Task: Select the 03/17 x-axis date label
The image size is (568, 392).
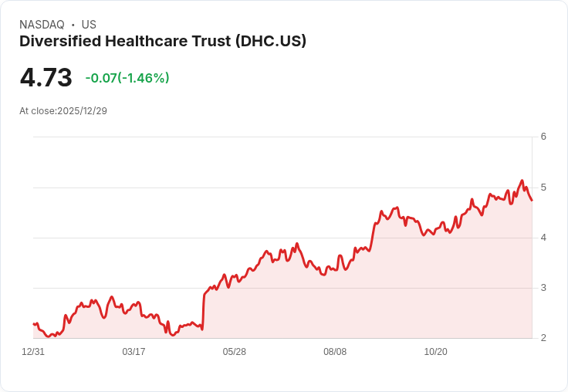Action: click(134, 352)
